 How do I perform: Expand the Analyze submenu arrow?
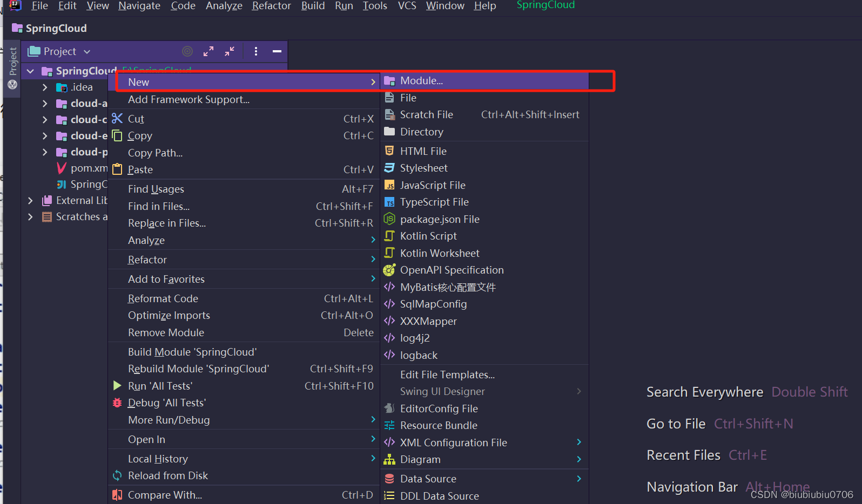pyautogui.click(x=373, y=240)
